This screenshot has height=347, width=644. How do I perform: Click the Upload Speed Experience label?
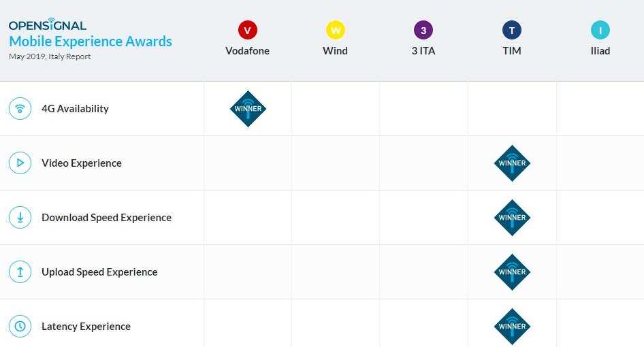[x=100, y=272]
